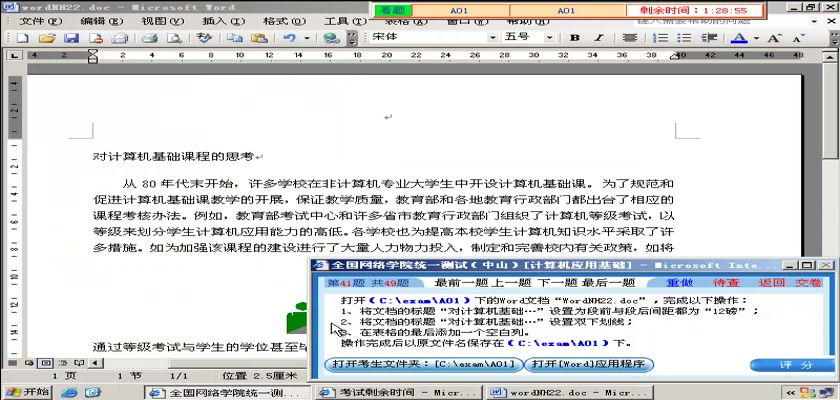840x400 pixels.
Task: Save the document with the floppy icon
Action: pos(71,38)
